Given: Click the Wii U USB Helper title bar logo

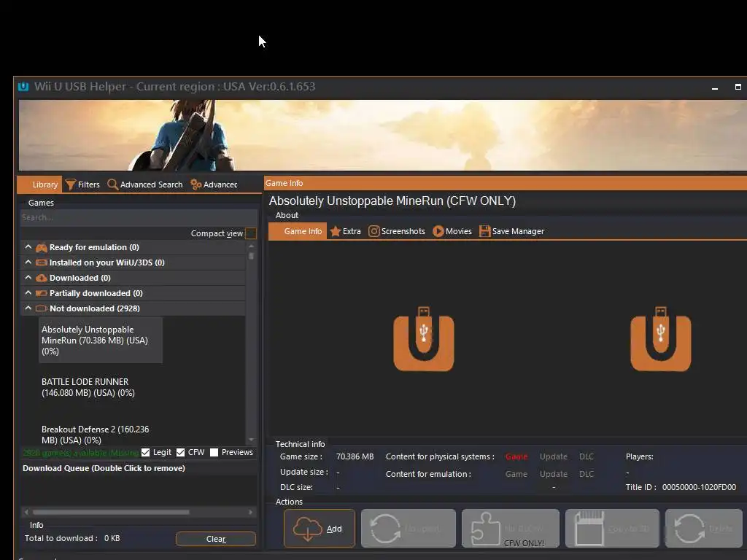Looking at the screenshot, I should pos(23,87).
